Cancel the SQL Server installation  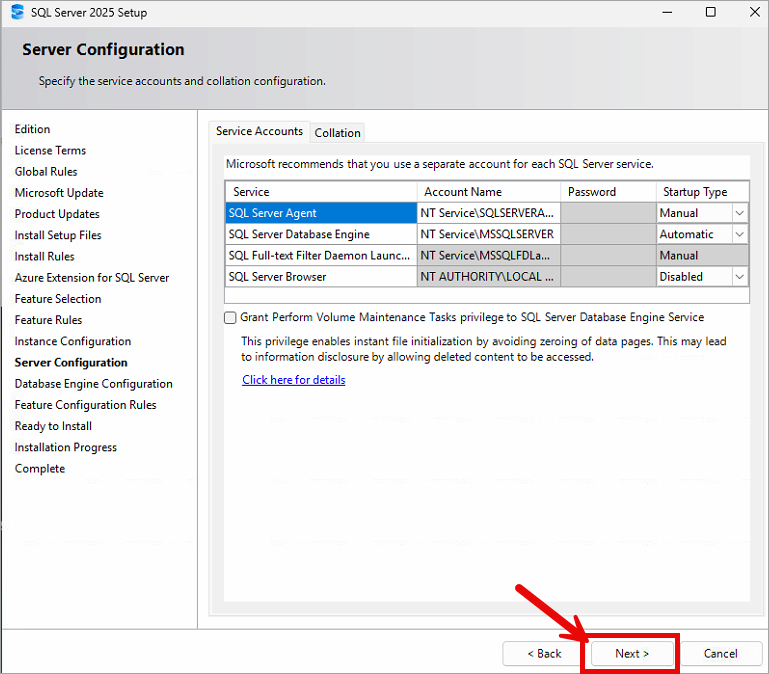point(720,653)
